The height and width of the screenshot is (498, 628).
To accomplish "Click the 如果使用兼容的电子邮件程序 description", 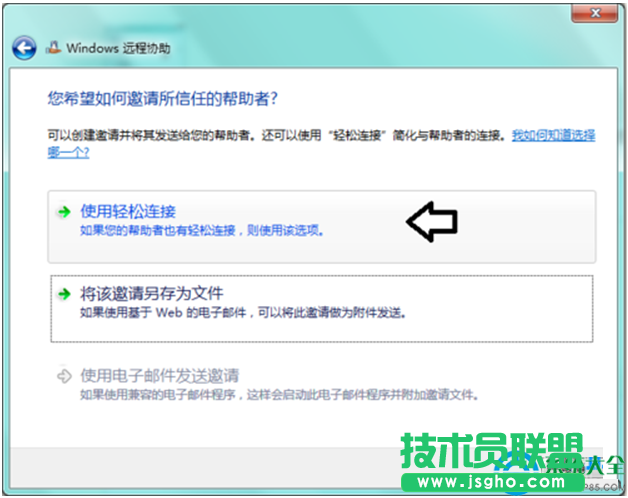I will 280,395.
